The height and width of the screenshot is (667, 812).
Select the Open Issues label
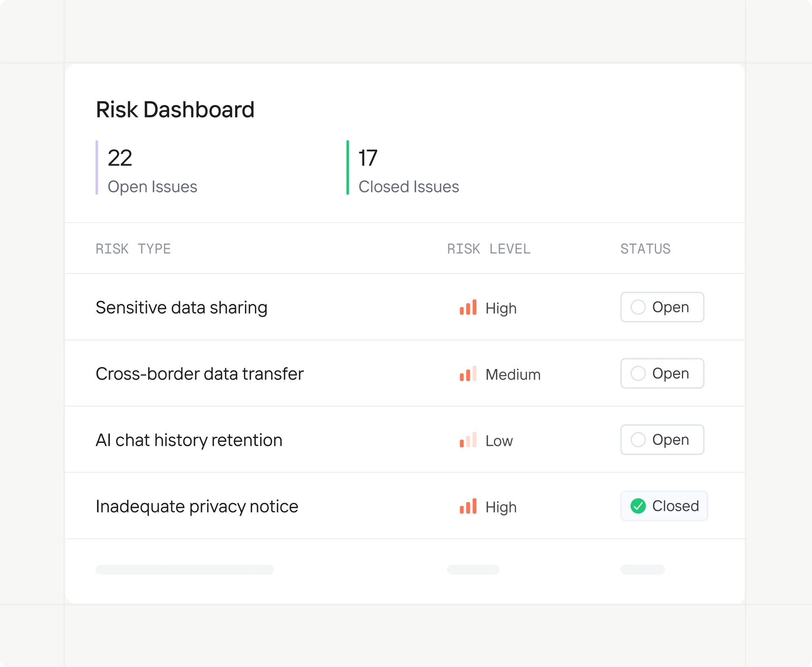(152, 187)
